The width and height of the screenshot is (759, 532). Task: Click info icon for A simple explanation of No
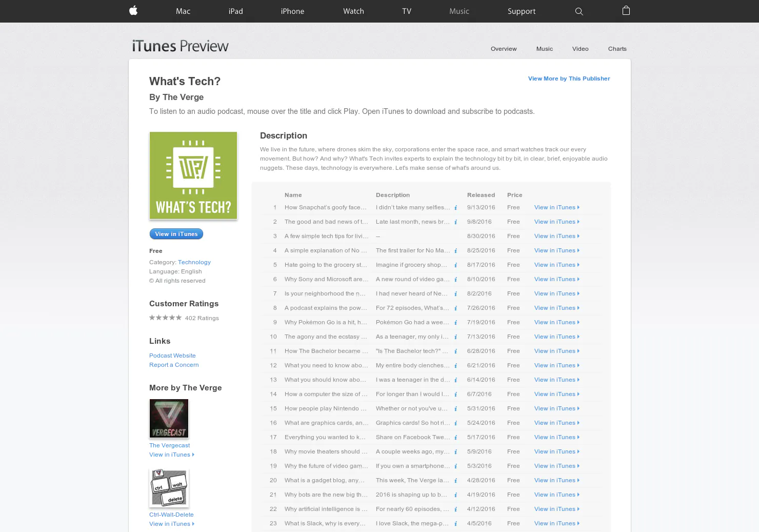[x=455, y=251]
